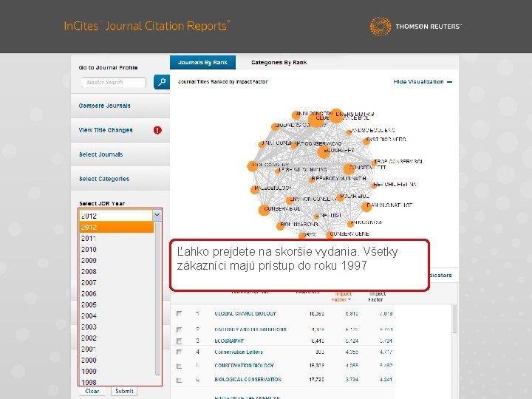Click the ORYX node at the graph bottom
Image resolution: width=532 pixels, height=399 pixels.
click(x=302, y=235)
